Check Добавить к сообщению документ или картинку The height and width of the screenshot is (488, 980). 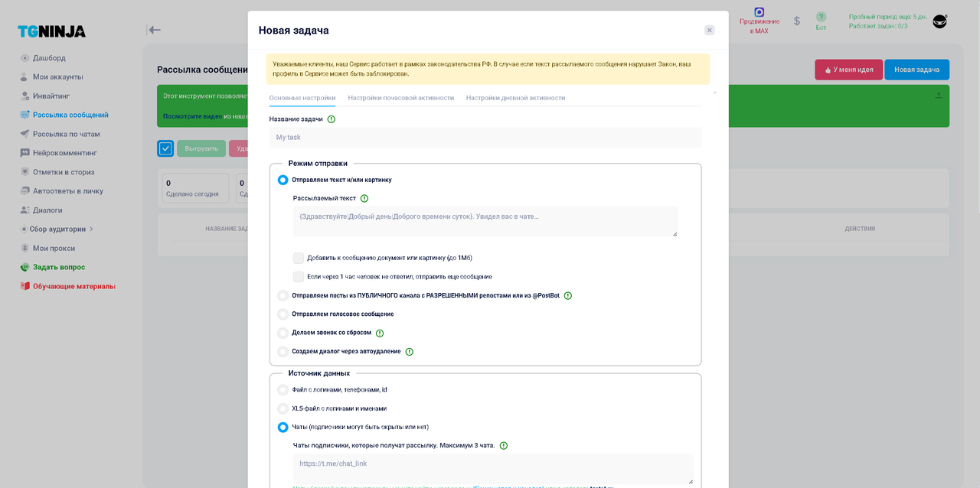click(x=299, y=258)
